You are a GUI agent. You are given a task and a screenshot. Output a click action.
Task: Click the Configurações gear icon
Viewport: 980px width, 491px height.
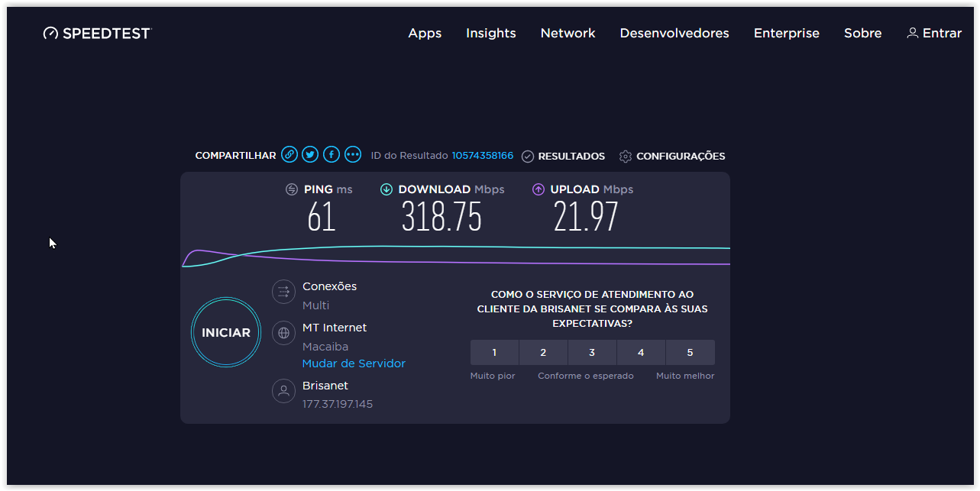point(626,157)
